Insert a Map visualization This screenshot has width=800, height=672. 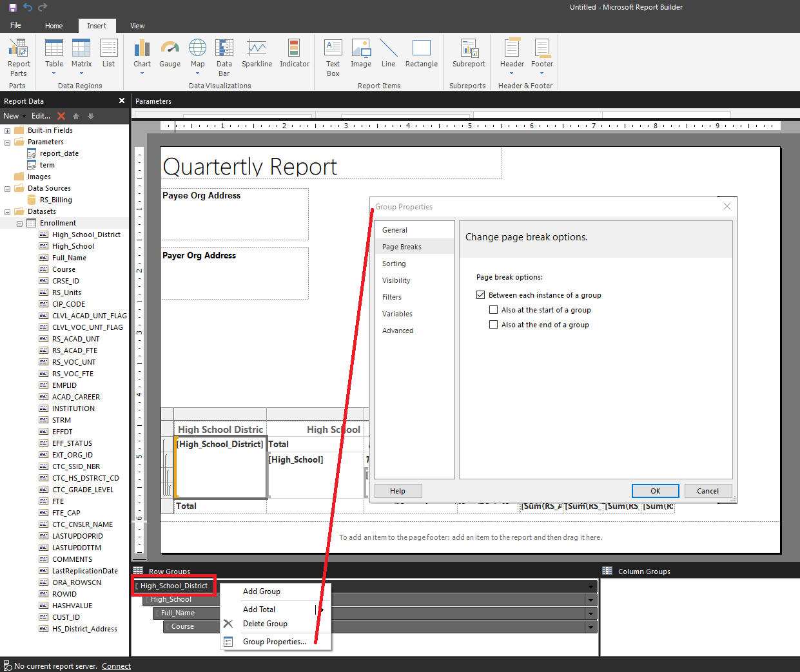click(197, 57)
